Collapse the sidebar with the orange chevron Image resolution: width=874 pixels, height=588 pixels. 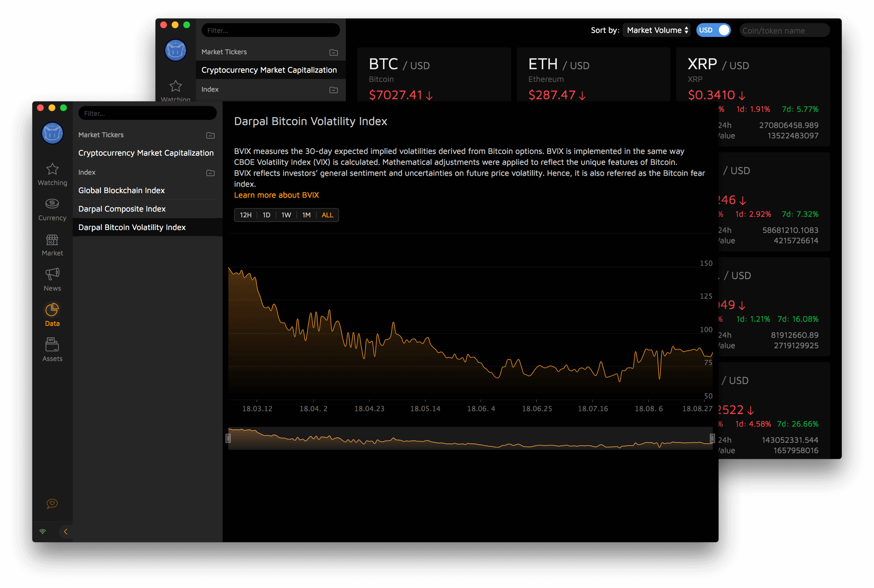65,531
